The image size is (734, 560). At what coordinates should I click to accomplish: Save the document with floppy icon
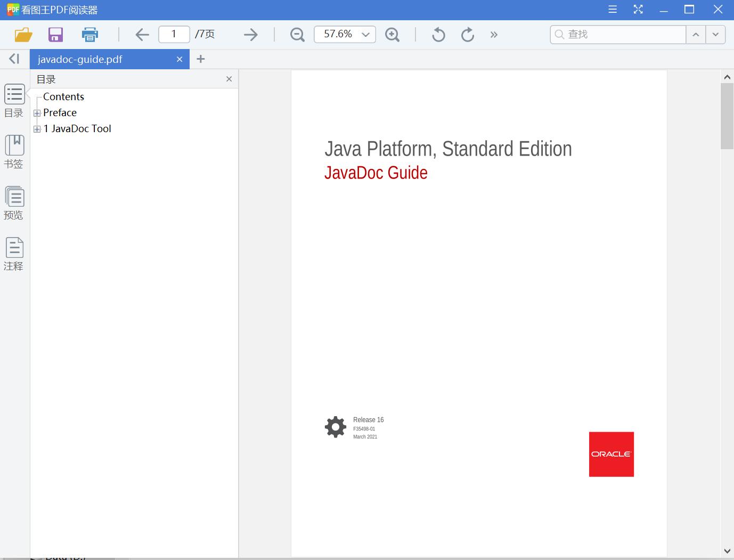(55, 35)
